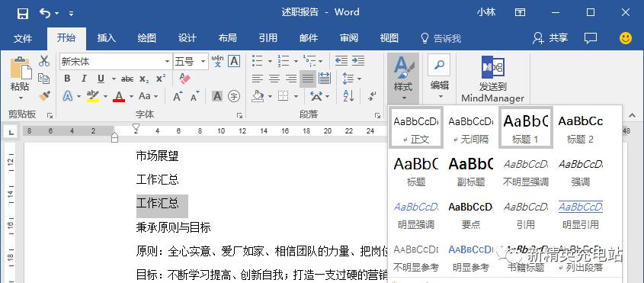Switch to the 引用 tab

pyautogui.click(x=268, y=38)
